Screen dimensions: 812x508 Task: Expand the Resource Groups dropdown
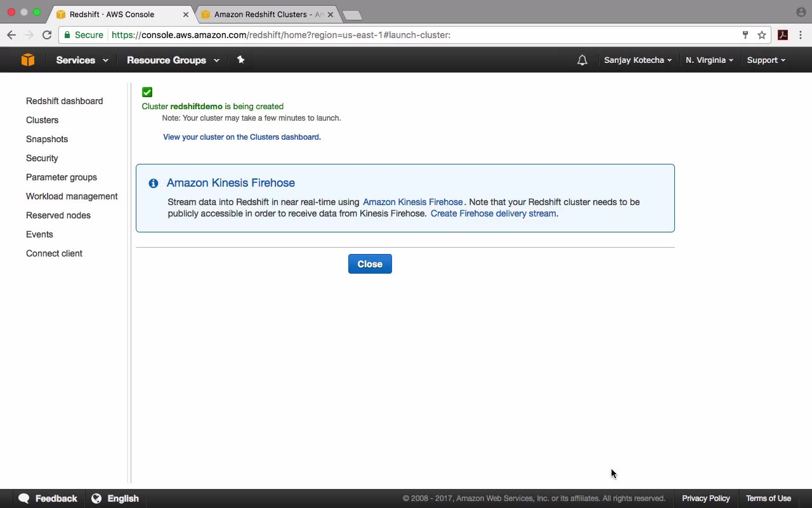(x=173, y=60)
